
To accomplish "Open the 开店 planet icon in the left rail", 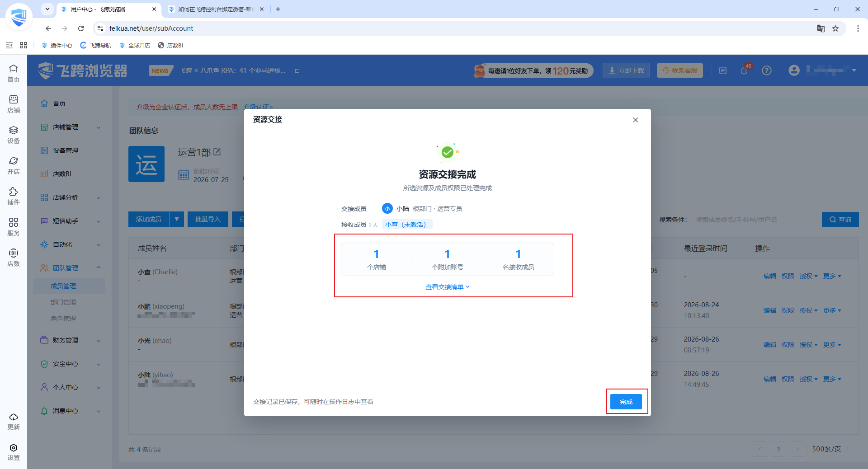I will click(14, 165).
